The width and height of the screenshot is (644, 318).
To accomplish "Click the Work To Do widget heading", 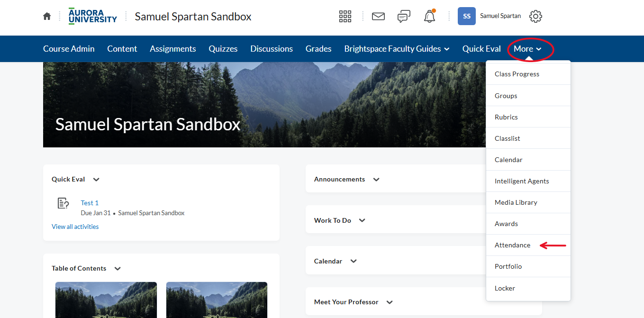I will pos(333,220).
